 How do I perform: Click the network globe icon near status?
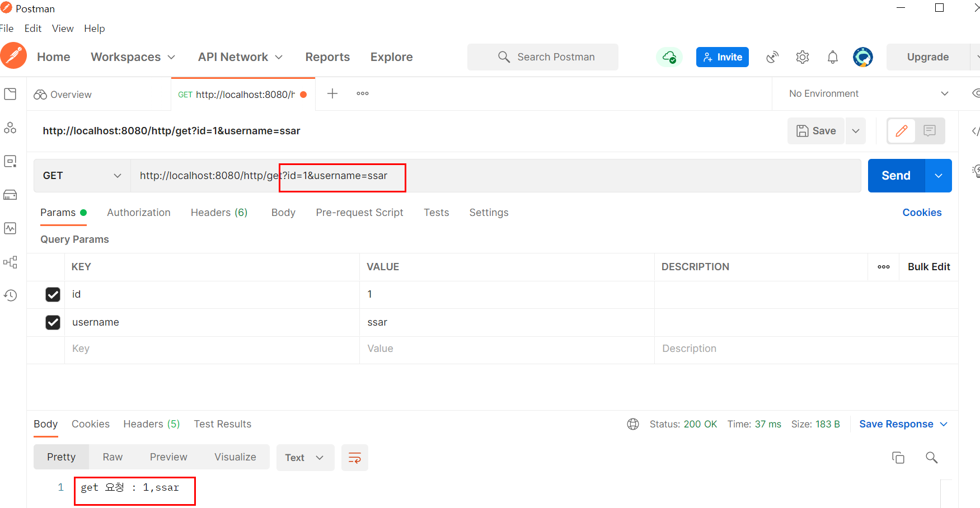[x=633, y=424]
